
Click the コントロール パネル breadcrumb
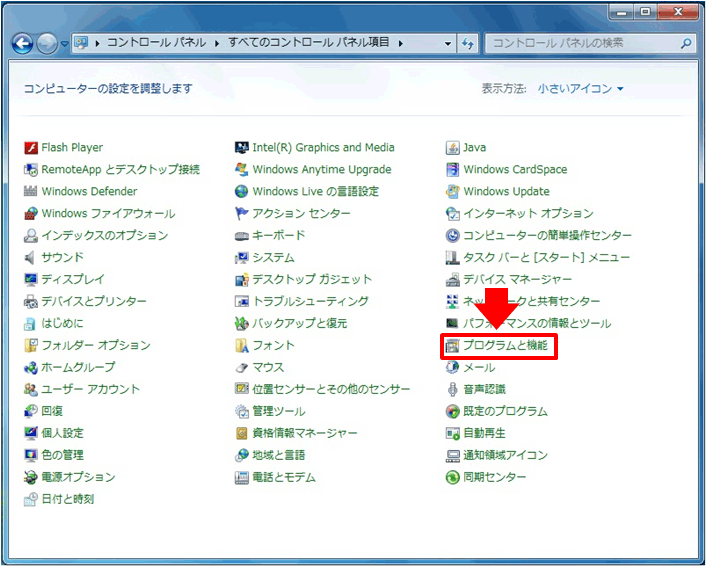click(156, 43)
